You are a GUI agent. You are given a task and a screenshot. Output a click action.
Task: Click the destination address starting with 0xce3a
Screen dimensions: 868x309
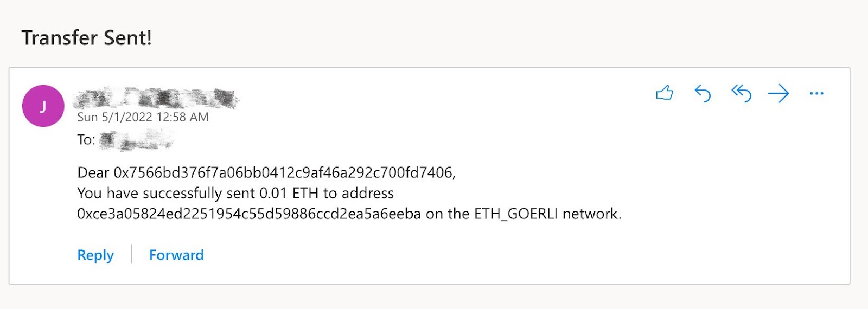pos(249,214)
